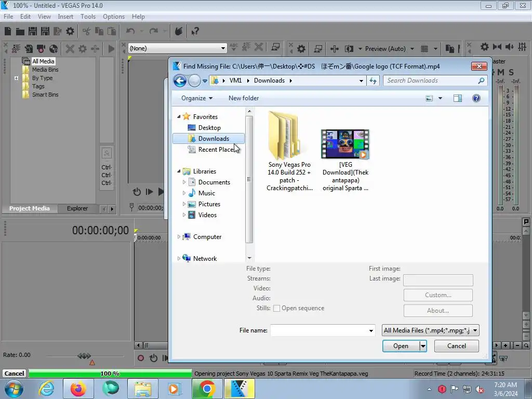532x399 pixels.
Task: Open Internet Explorer from the taskbar
Action: pos(46,389)
